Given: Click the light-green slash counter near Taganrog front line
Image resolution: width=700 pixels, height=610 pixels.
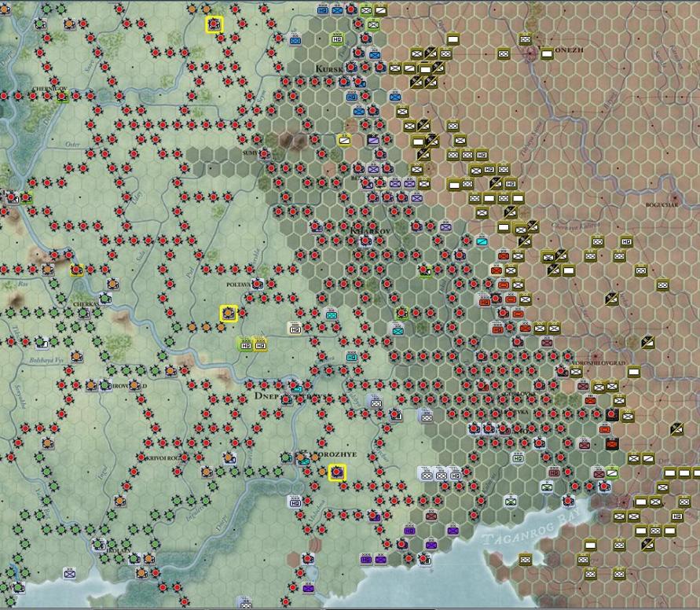Looking at the screenshot, I should pyautogui.click(x=613, y=472).
